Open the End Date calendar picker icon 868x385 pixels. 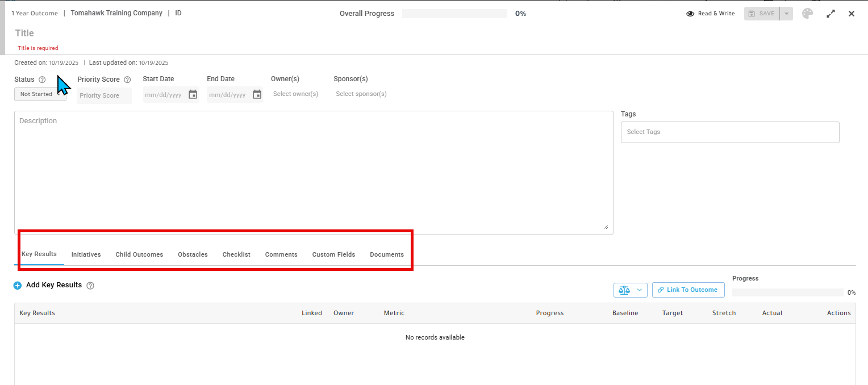point(257,95)
